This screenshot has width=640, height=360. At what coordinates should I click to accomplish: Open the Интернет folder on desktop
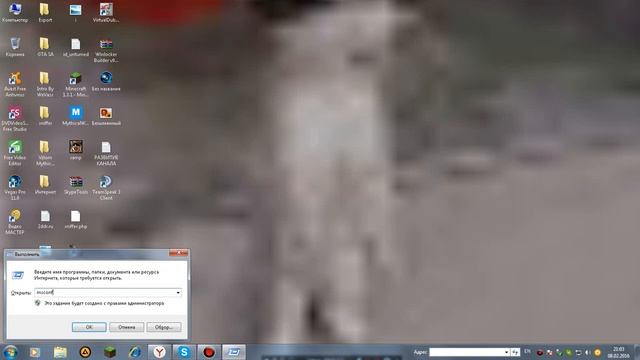45,184
